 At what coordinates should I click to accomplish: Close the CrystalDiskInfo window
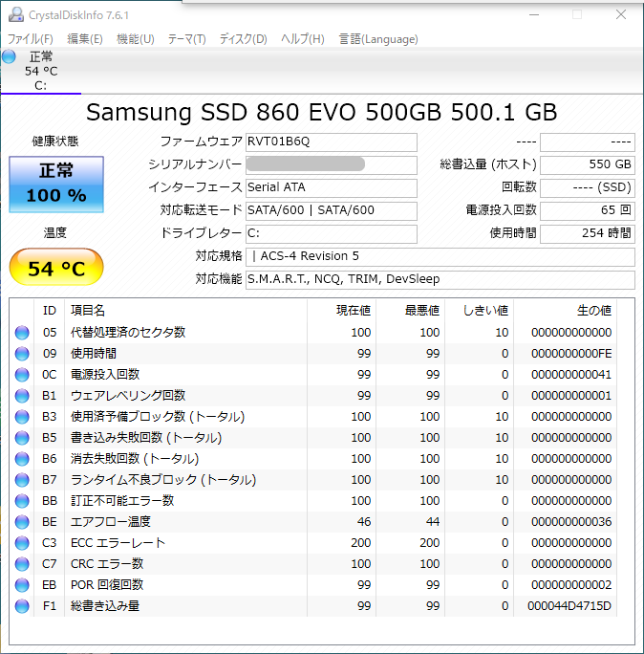621,14
